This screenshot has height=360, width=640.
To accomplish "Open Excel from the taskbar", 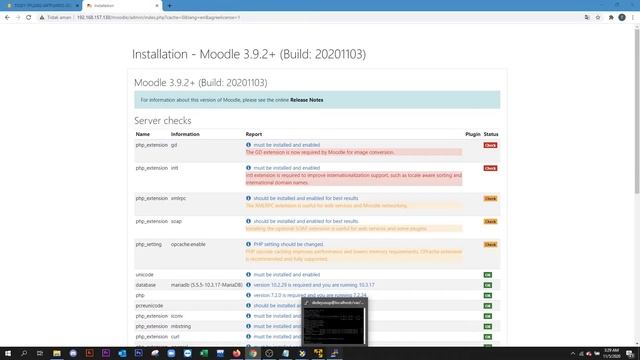I will tap(204, 353).
